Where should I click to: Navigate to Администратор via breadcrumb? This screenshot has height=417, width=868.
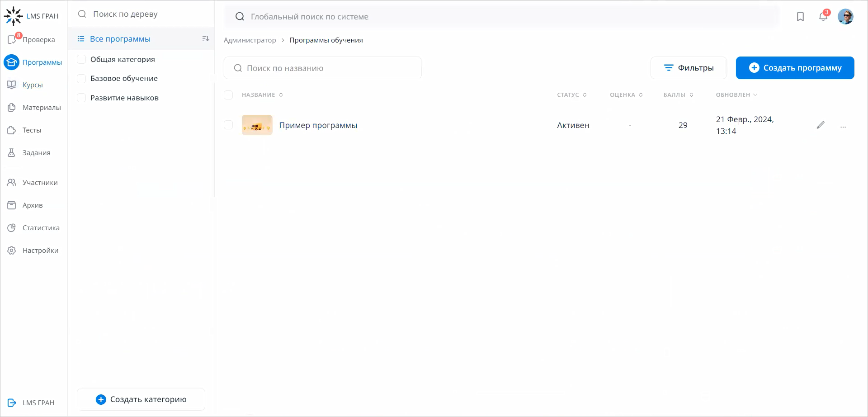tap(250, 40)
